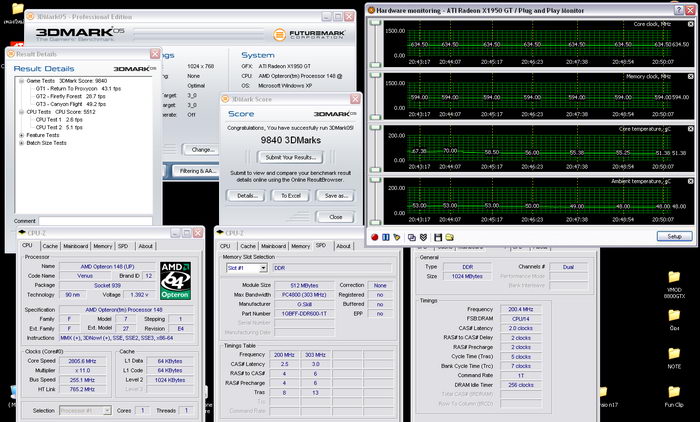The height and width of the screenshot is (422, 700).
Task: Select the GT1 - Return To Proxycon row
Action: (x=78, y=88)
